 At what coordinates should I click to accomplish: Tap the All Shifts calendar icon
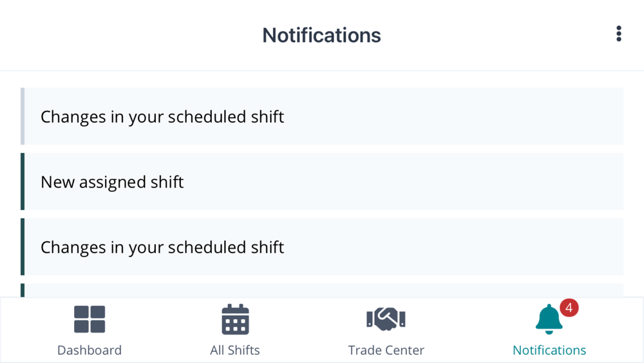click(235, 319)
